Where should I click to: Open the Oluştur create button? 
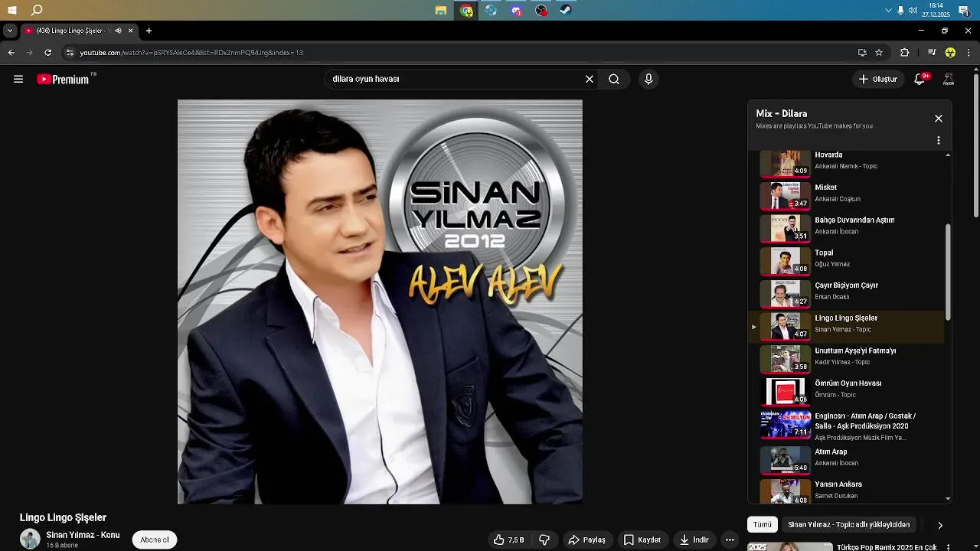[877, 79]
